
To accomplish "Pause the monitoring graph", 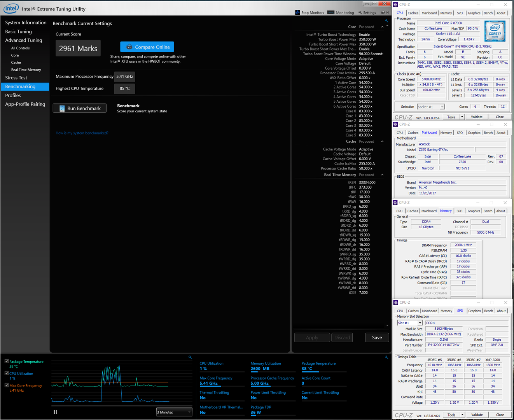I will [56, 412].
